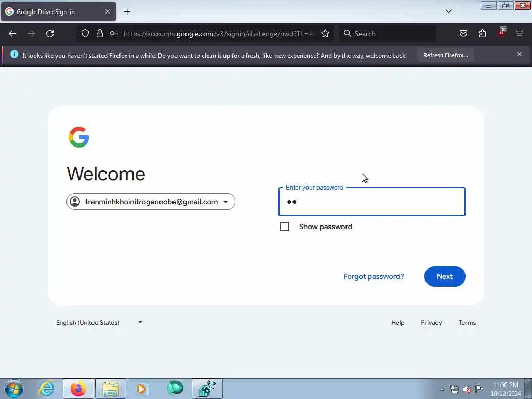Click the forward navigation arrow

point(31,34)
